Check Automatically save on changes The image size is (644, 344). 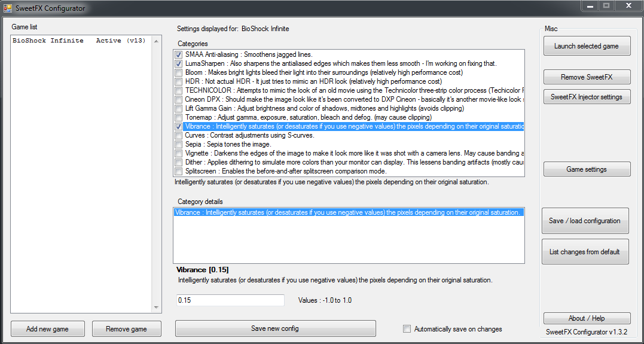407,329
